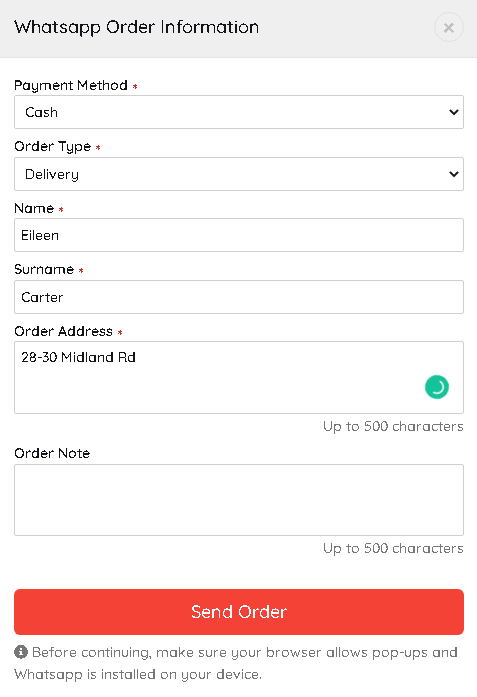477x697 pixels.
Task: Click the Payment Method label
Action: [71, 85]
